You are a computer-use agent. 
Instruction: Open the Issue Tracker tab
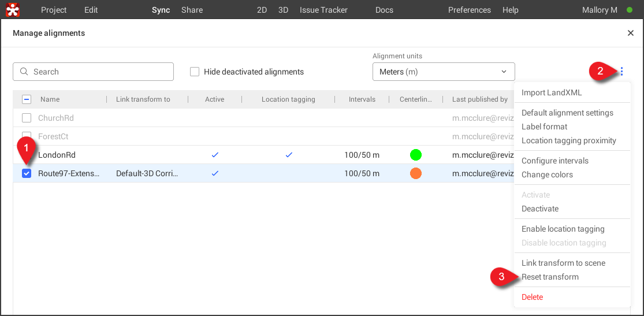pyautogui.click(x=323, y=10)
